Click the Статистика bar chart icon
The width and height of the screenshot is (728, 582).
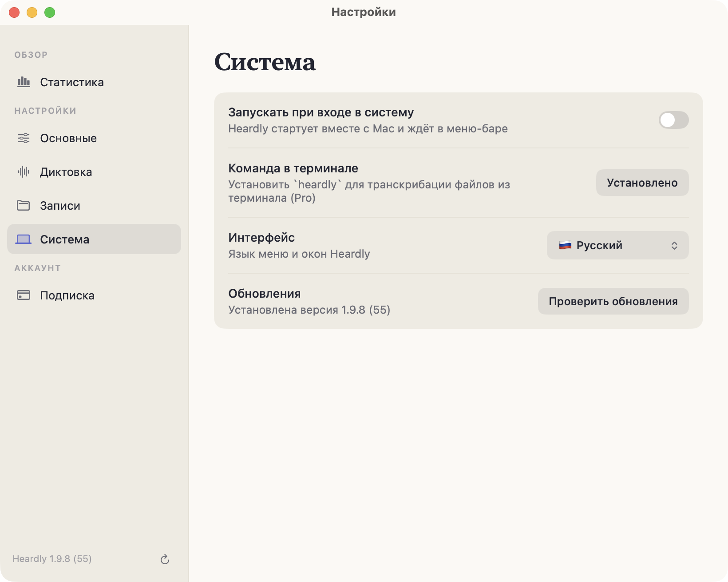pyautogui.click(x=24, y=82)
